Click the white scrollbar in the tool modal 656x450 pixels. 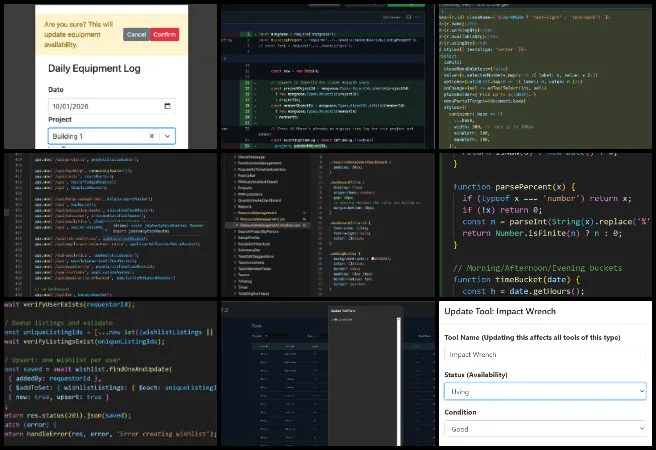399,381
